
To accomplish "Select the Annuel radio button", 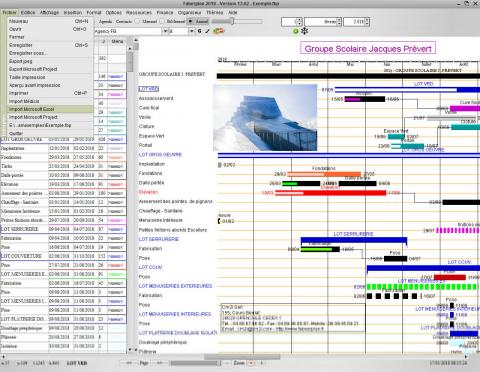I will point(190,21).
